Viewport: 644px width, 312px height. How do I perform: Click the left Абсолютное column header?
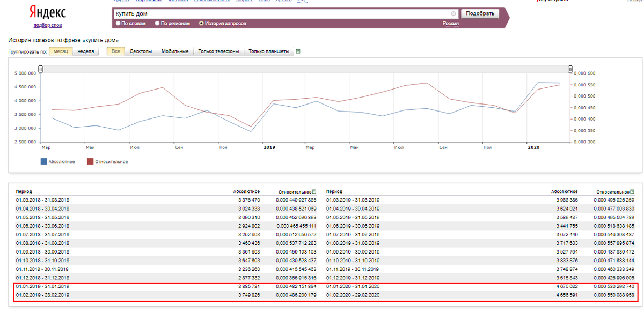[x=246, y=191]
